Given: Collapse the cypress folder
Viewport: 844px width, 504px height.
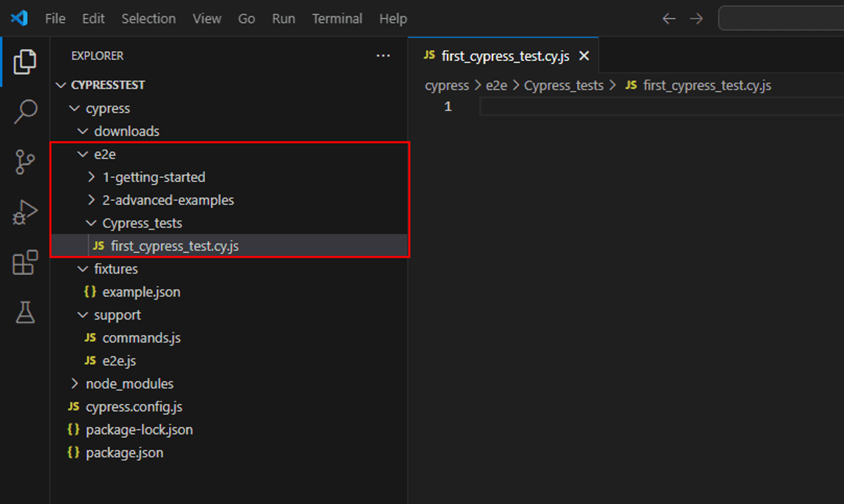Looking at the screenshot, I should 74,109.
